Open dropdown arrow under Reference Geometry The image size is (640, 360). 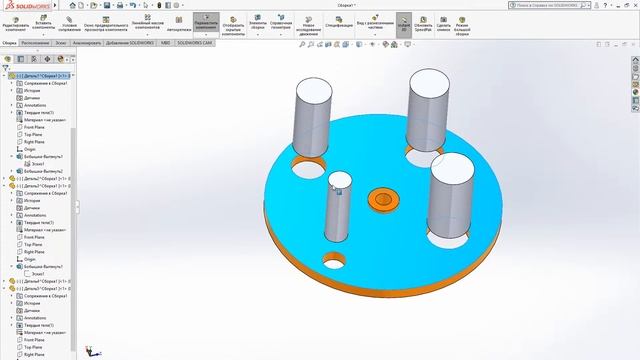point(281,35)
